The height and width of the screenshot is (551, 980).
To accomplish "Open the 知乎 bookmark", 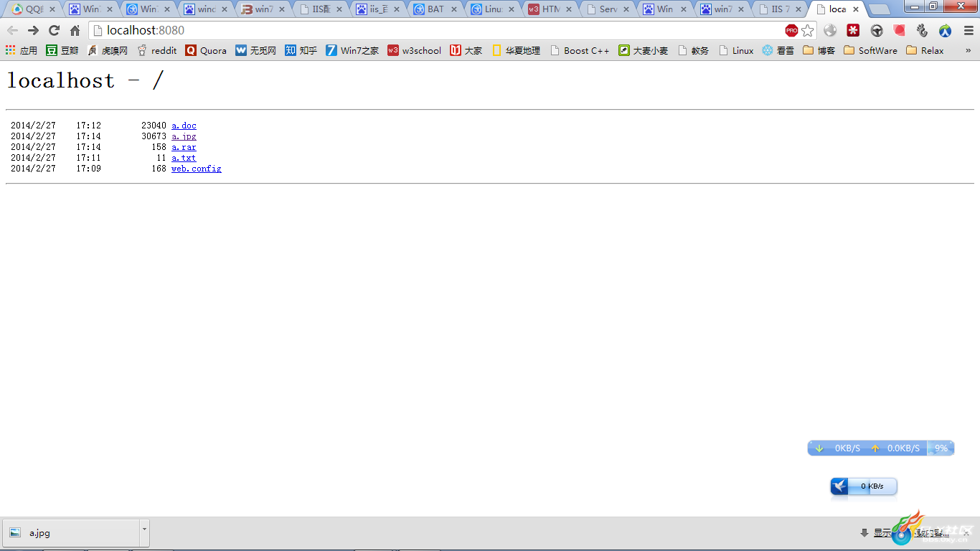I will (x=301, y=50).
